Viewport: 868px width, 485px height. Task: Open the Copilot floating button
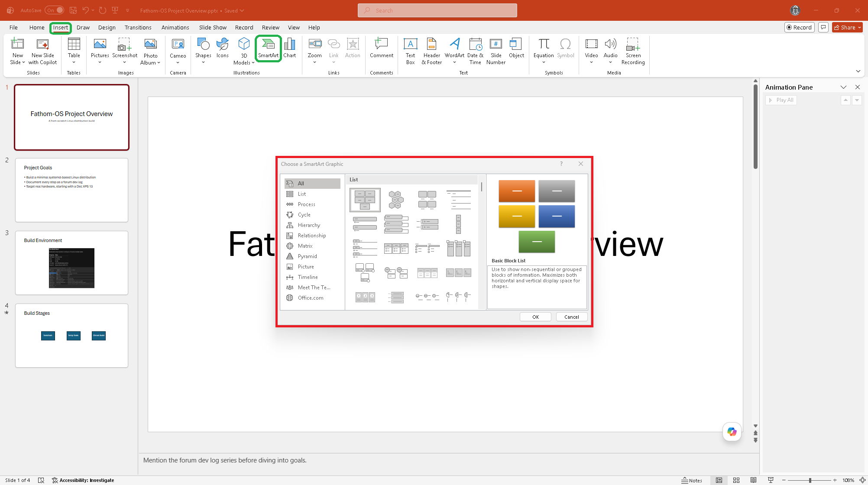click(x=732, y=432)
